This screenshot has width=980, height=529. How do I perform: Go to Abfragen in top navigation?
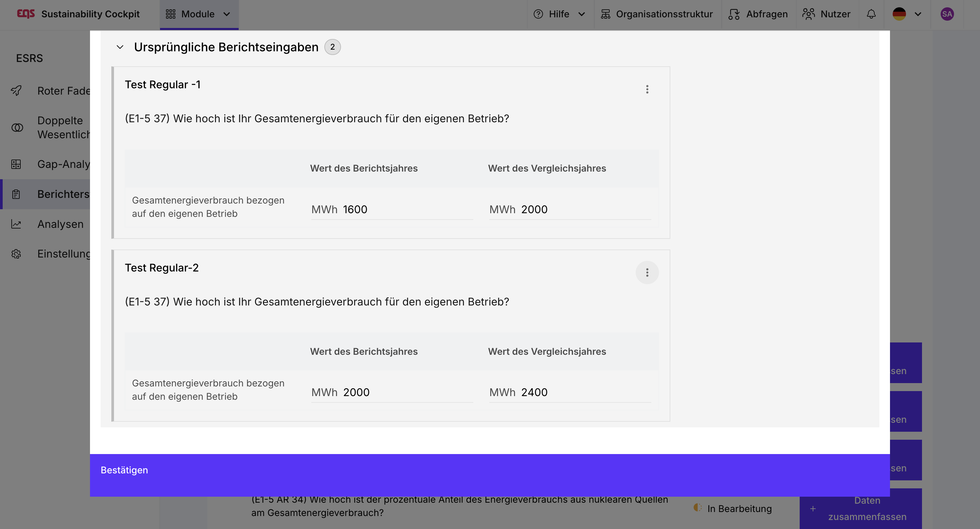tap(758, 14)
